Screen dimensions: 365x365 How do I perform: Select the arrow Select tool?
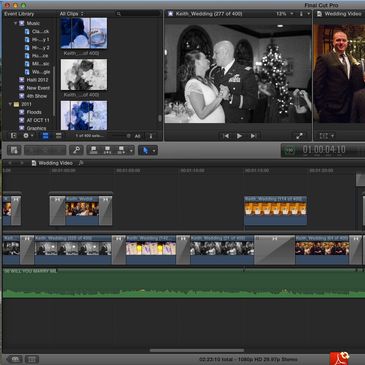click(145, 150)
